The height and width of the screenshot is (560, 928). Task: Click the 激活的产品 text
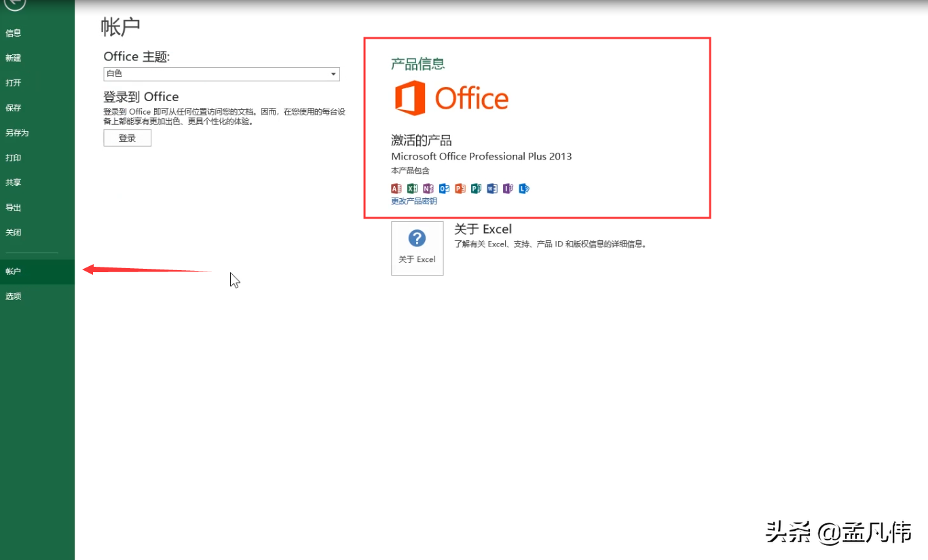click(x=422, y=141)
